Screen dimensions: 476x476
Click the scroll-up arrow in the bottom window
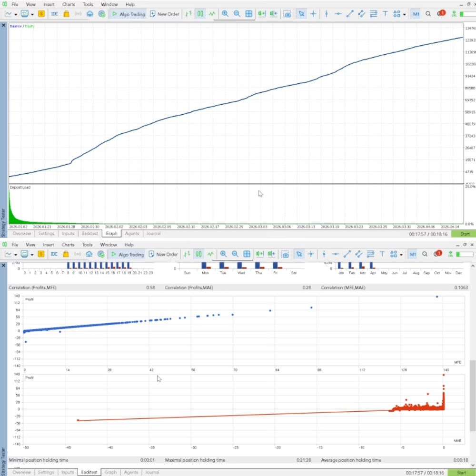pyautogui.click(x=473, y=266)
